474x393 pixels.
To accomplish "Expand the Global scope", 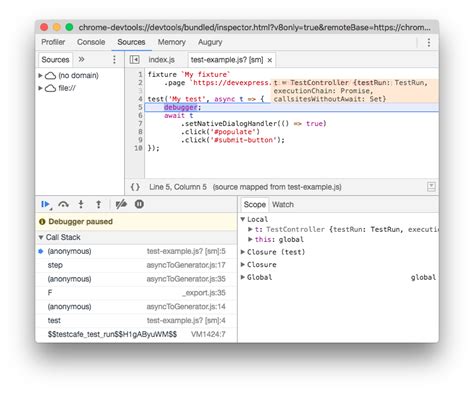I will [243, 277].
